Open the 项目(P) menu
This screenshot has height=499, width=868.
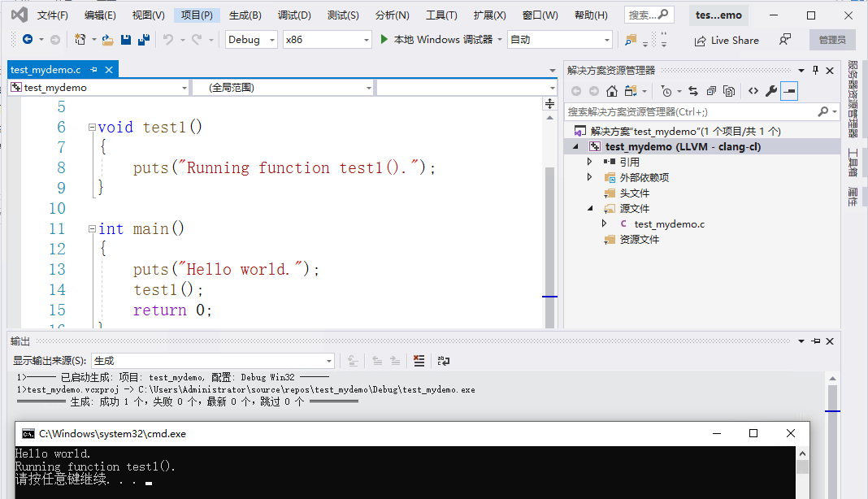(x=197, y=15)
